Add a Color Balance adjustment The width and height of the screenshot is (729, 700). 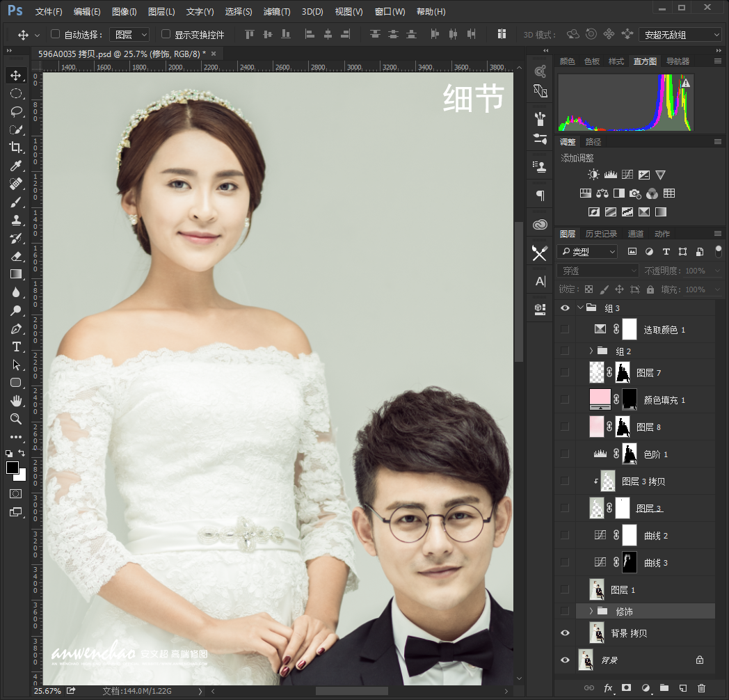coord(602,193)
